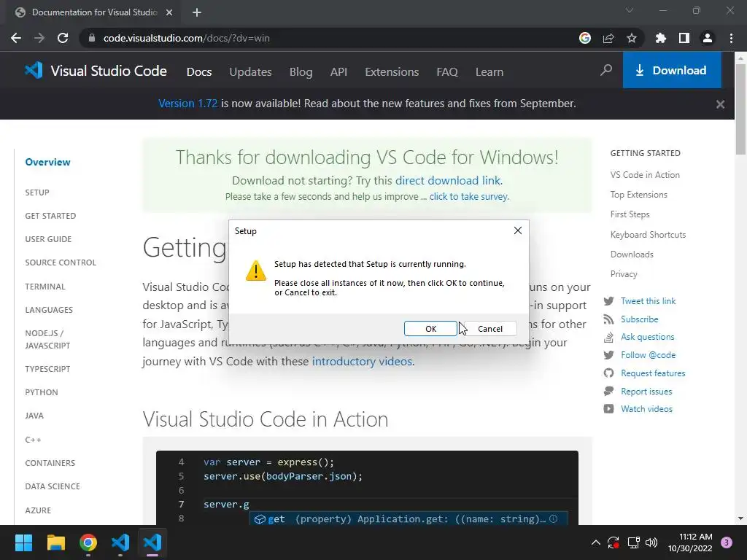Expand the LANGUAGES sidebar section

(x=49, y=310)
